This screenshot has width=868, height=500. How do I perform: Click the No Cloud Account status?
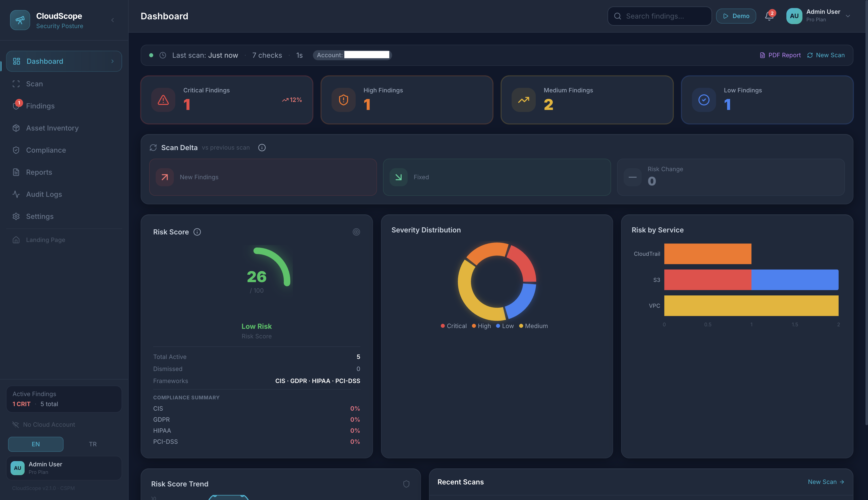coord(44,425)
